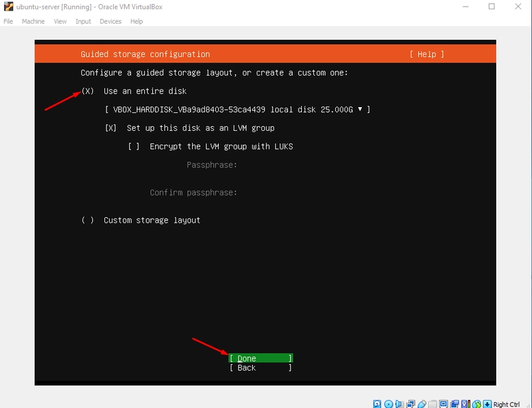The width and height of the screenshot is (532, 408).
Task: Open the View menu
Action: [60, 21]
